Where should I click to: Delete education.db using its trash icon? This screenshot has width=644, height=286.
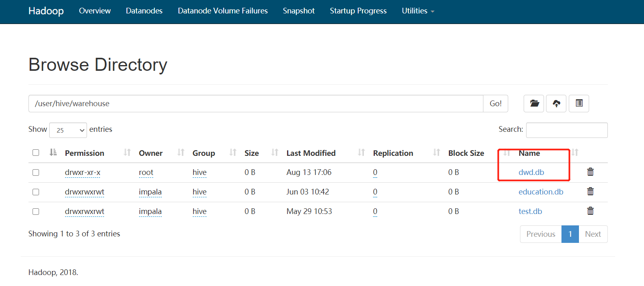pyautogui.click(x=590, y=192)
